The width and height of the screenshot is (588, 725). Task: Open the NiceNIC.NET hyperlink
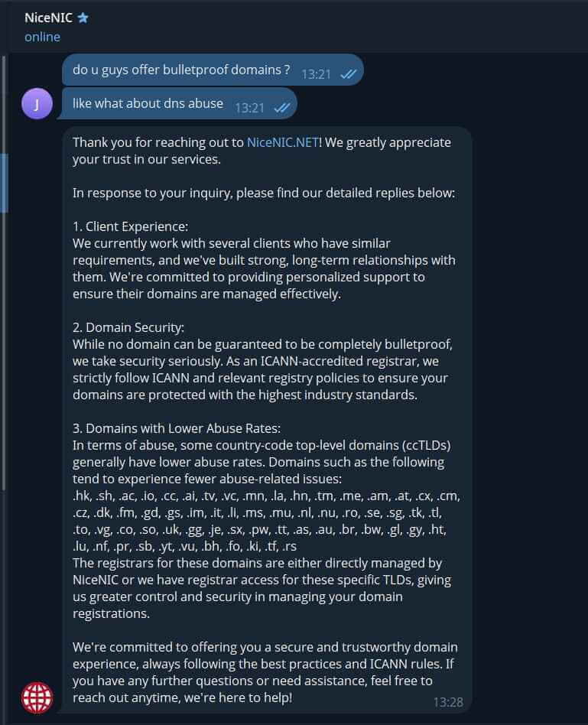click(x=282, y=142)
